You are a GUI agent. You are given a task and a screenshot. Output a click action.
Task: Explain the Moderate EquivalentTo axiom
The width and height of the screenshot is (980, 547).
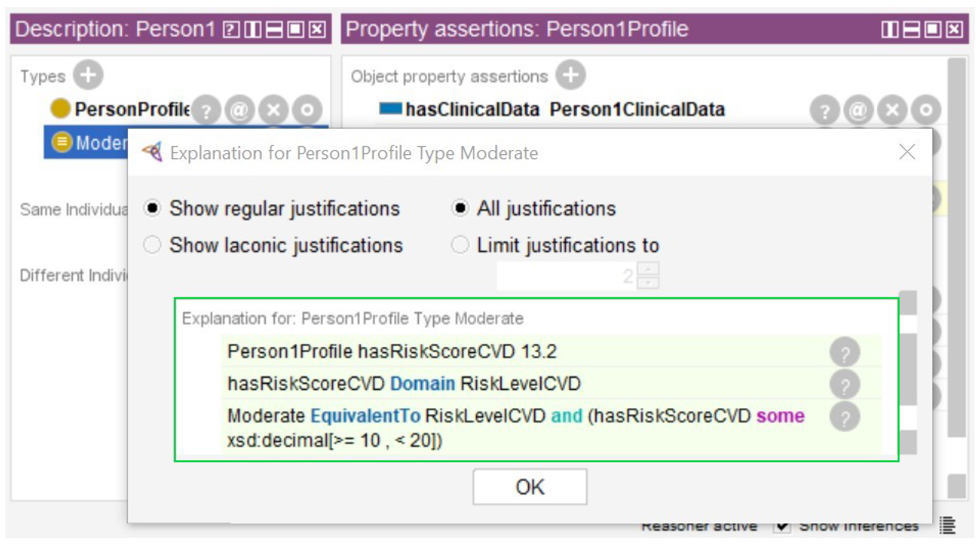(x=845, y=417)
